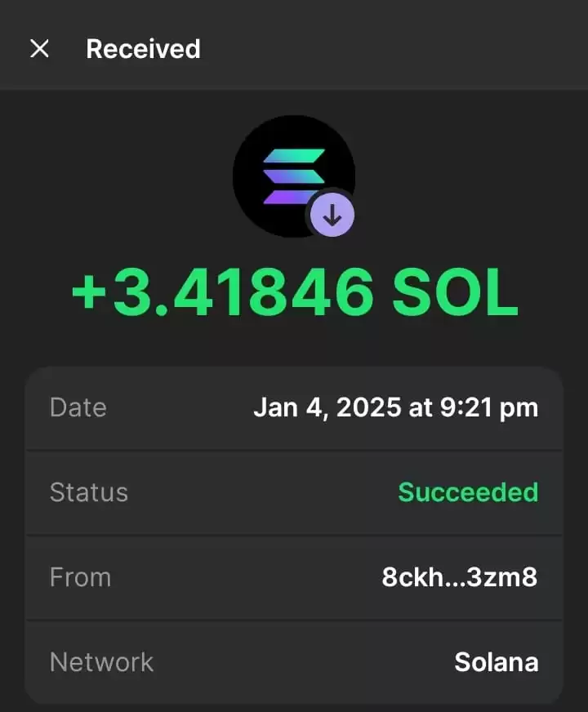Tap the SOL currency symbol text
Screen dimensions: 588x712
tap(455, 292)
